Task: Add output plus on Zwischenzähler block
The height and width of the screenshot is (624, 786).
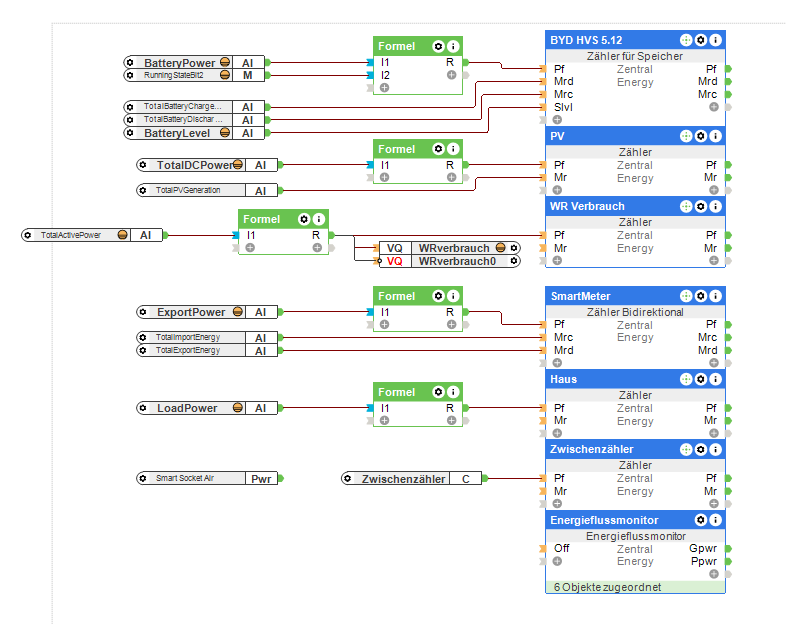Action: (x=714, y=503)
